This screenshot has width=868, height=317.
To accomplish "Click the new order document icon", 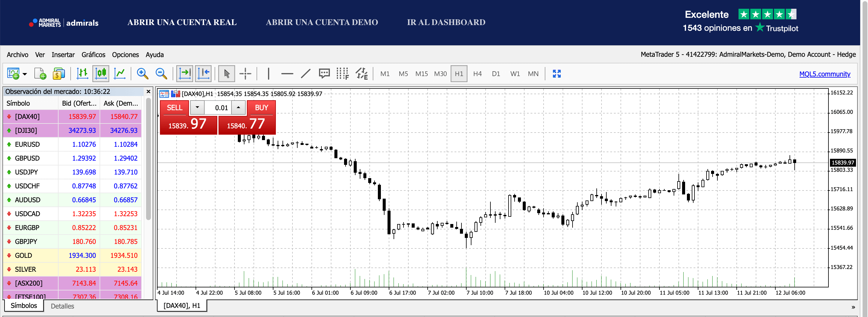I will click(40, 74).
